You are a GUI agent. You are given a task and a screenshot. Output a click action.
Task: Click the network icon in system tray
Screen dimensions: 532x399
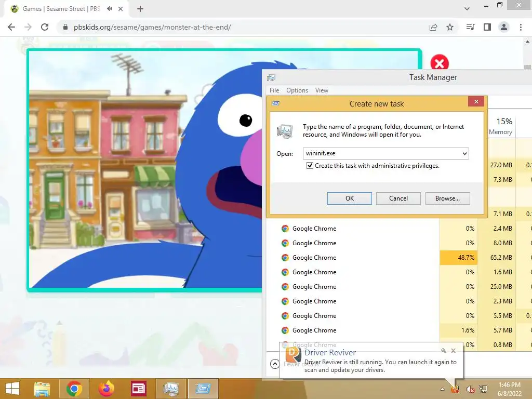[x=483, y=389]
